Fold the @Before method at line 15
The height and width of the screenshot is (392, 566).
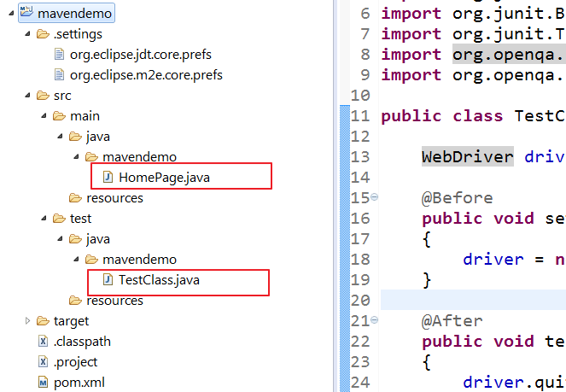point(374,197)
